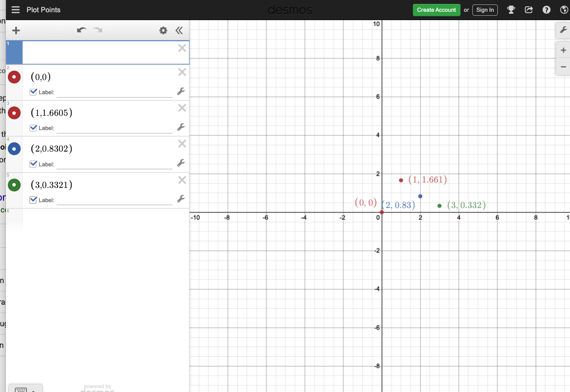Undo the last action
This screenshot has height=392, width=570.
[x=81, y=30]
